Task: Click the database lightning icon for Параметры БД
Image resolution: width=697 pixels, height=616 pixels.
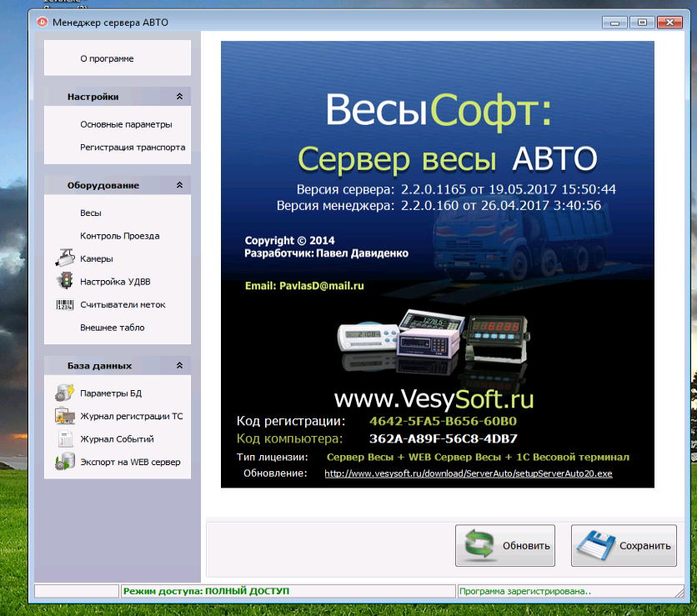Action: tap(65, 393)
